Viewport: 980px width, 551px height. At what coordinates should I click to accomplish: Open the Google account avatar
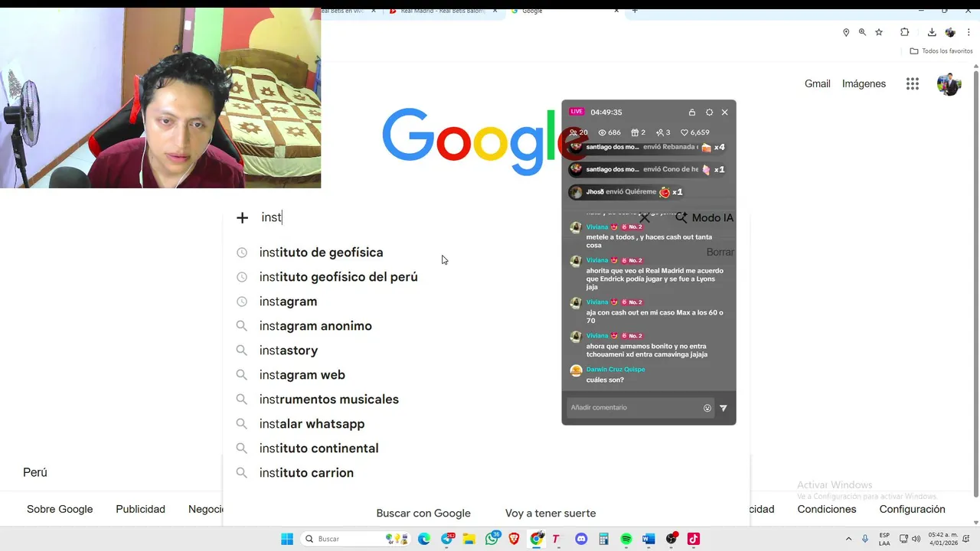coord(949,84)
